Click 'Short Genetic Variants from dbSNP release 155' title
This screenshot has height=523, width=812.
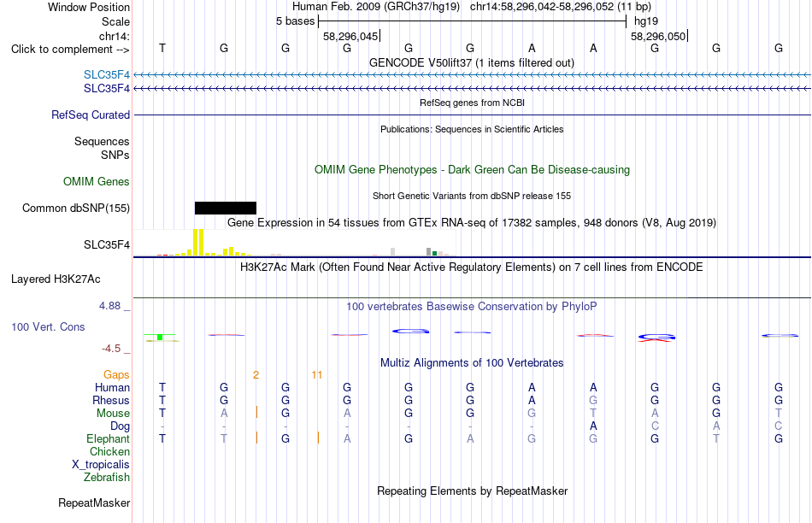[x=472, y=196]
